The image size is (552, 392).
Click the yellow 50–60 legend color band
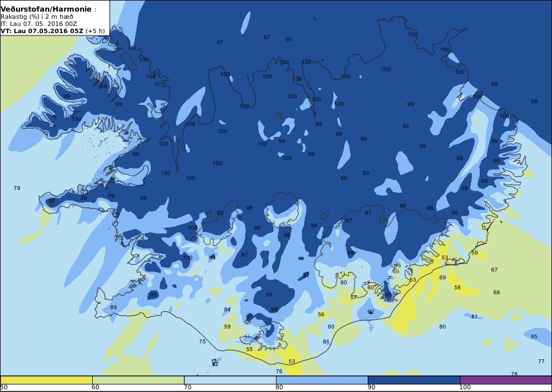(x=46, y=380)
